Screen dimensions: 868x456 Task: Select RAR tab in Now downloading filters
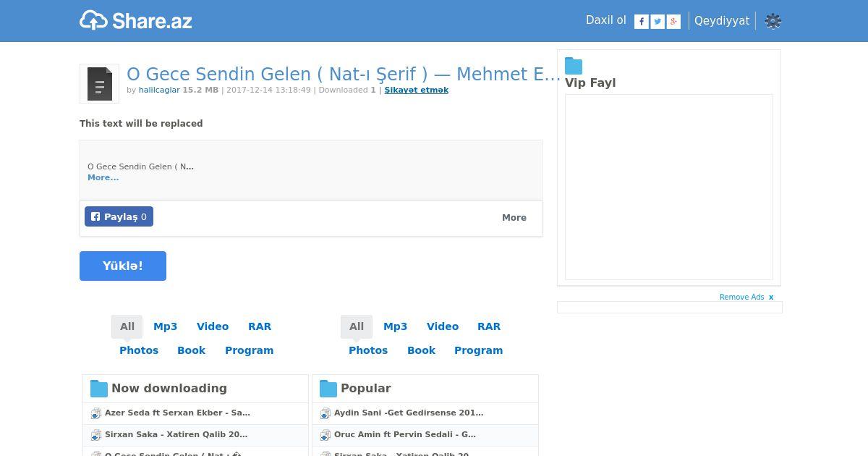coord(260,326)
